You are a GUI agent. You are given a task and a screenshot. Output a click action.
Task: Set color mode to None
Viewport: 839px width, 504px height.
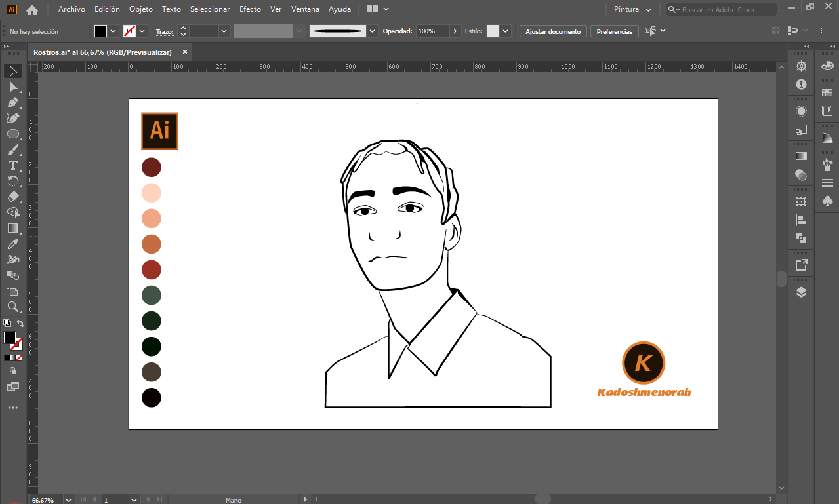[20, 358]
